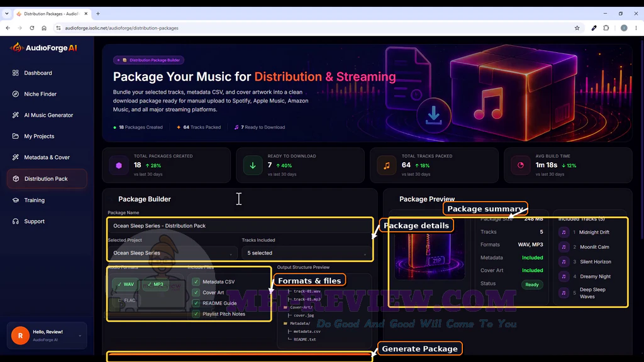Click the R user avatar circle

click(20, 336)
